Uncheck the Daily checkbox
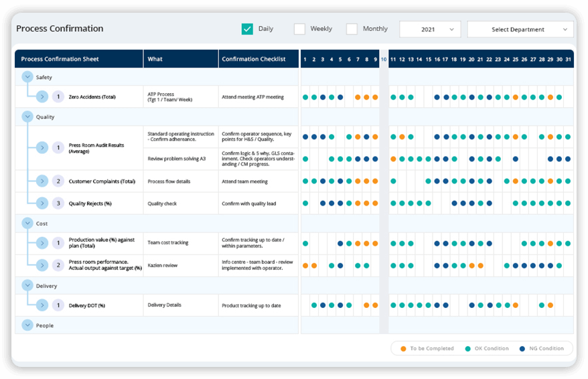The image size is (588, 379). (247, 29)
